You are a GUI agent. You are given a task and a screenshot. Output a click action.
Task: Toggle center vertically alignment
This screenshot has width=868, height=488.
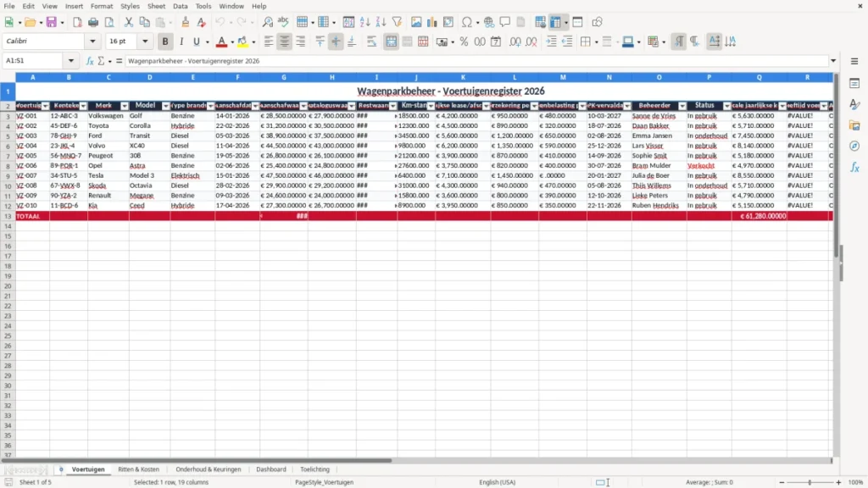pos(336,42)
